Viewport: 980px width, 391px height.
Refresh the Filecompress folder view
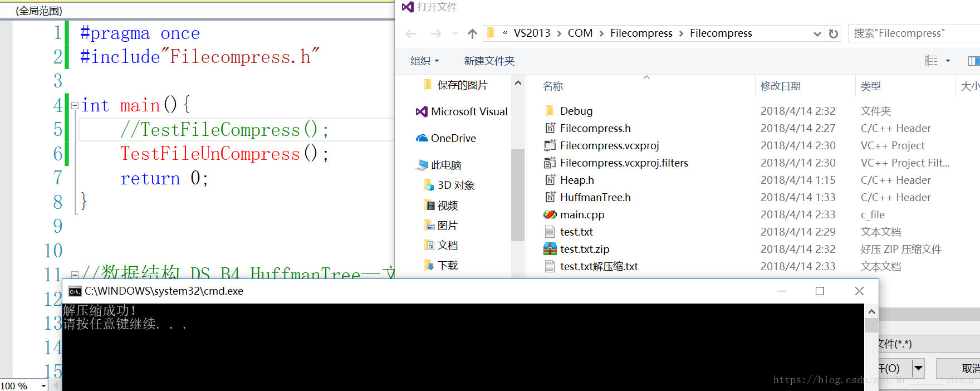tap(834, 33)
